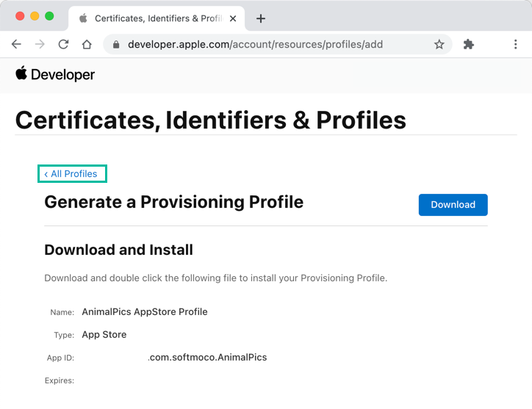Click the Certificates, Identifiers & Profiles heading
532x409 pixels.
click(x=211, y=120)
